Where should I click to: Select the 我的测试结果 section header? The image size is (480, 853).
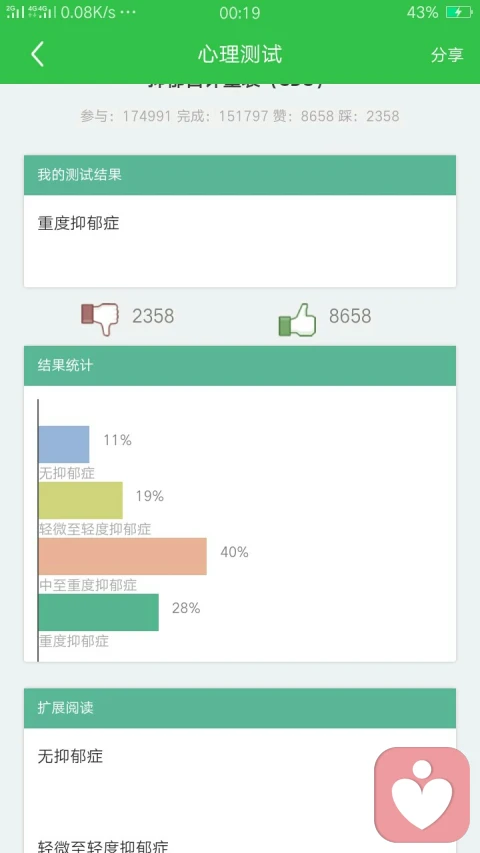(x=239, y=175)
